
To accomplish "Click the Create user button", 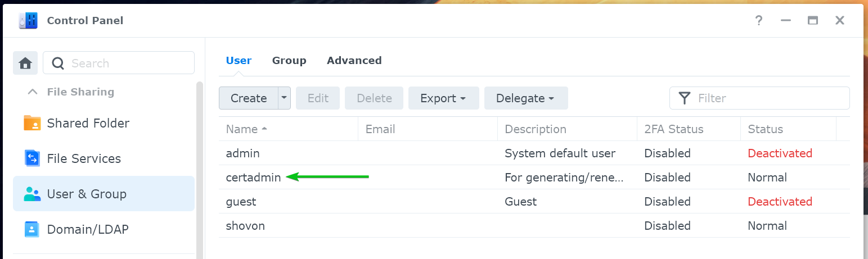I will pyautogui.click(x=249, y=98).
